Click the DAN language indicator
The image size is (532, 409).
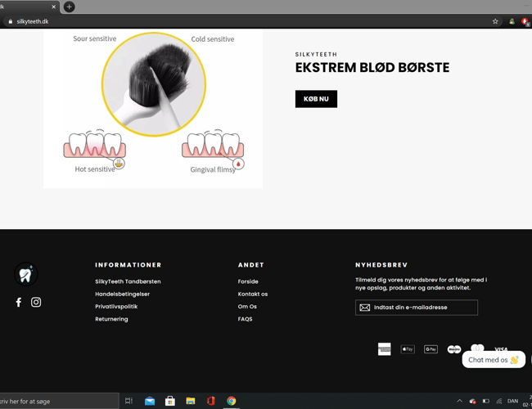(512, 401)
